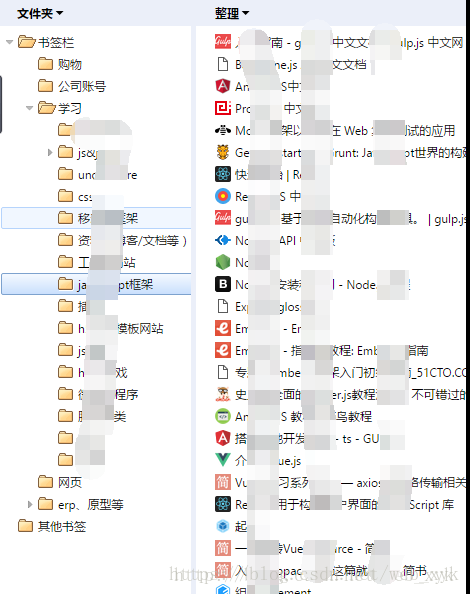Click the 简 favicon of the Vue source bookmark
This screenshot has height=594, width=470.
pos(223,548)
